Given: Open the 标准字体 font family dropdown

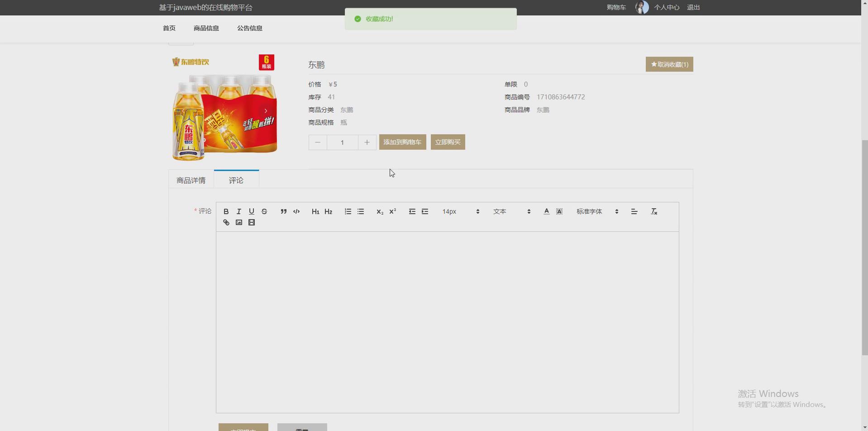Looking at the screenshot, I should (x=597, y=211).
